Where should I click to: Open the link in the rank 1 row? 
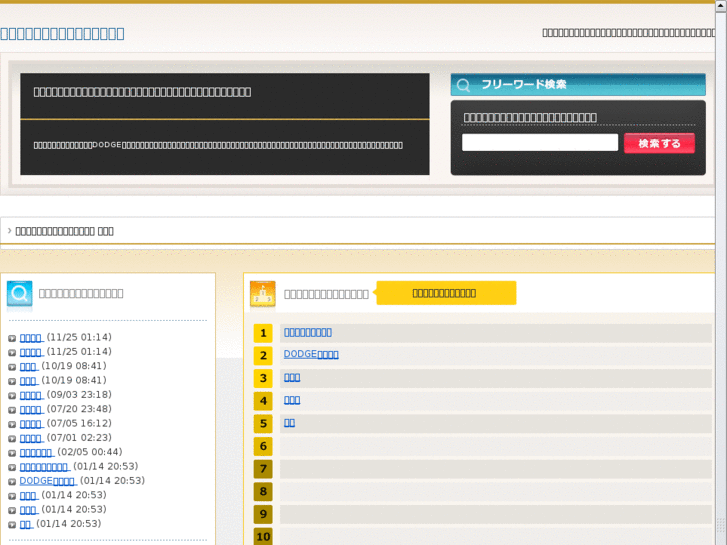point(308,333)
